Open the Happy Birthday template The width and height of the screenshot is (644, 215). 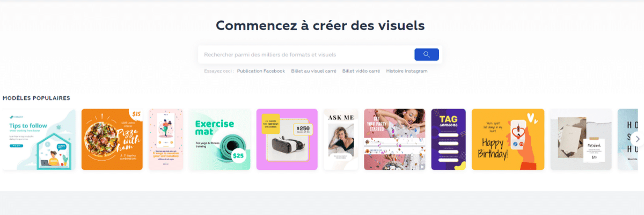[x=508, y=139]
